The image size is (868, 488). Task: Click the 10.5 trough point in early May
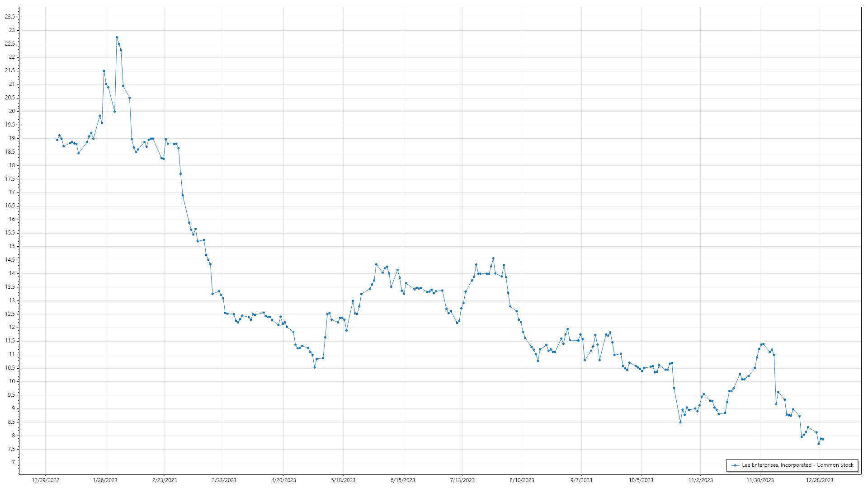tap(315, 367)
